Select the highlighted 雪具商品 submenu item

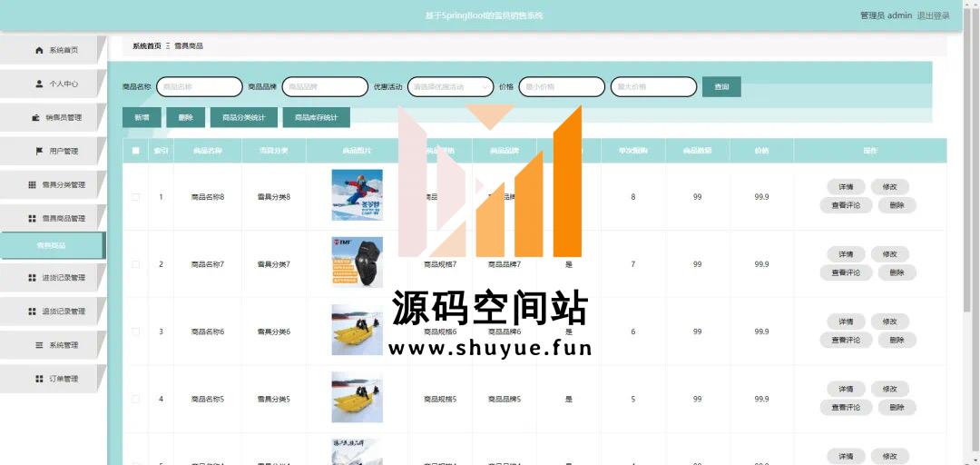point(53,245)
